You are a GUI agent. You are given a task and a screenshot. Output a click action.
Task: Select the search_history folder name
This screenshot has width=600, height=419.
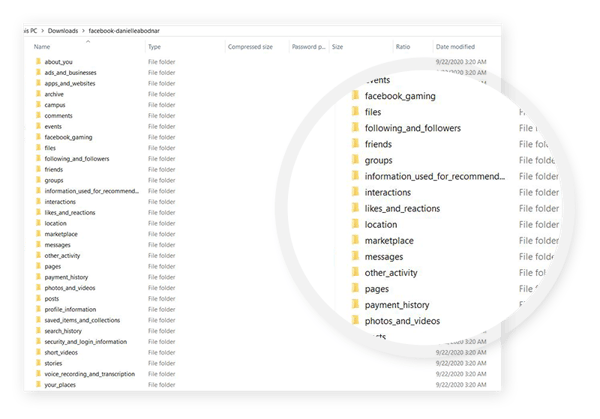point(63,331)
